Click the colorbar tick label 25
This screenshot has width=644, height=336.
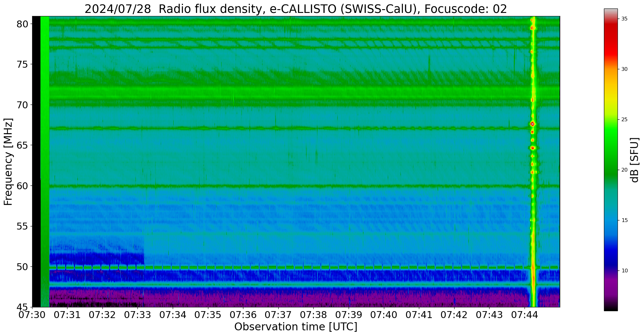[x=624, y=120]
